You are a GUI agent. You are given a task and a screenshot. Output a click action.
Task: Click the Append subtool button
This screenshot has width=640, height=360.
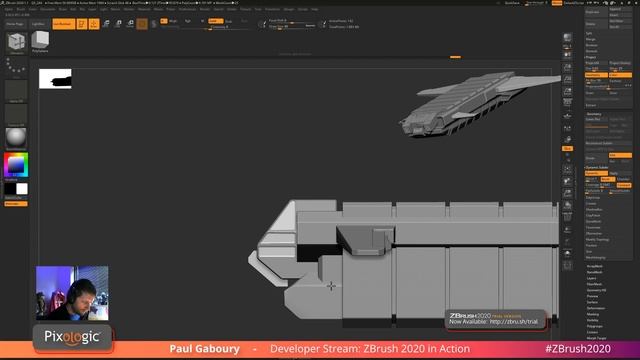(x=620, y=9)
